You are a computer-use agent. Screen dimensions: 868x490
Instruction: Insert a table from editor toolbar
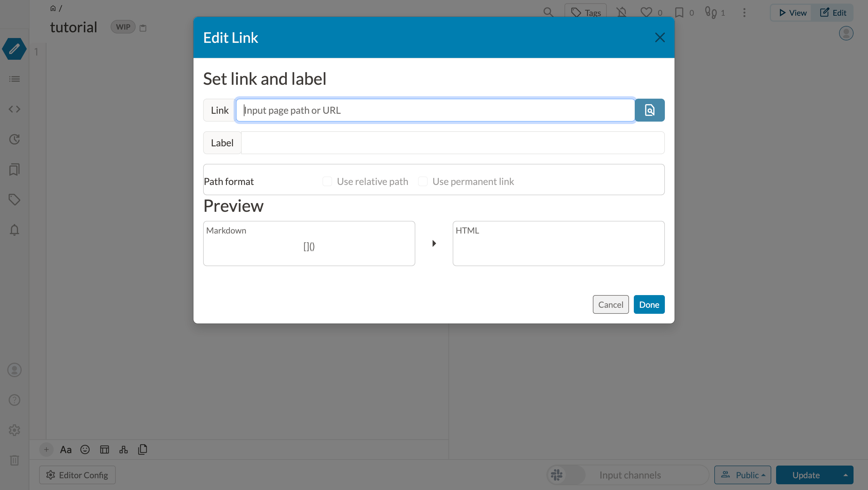105,450
